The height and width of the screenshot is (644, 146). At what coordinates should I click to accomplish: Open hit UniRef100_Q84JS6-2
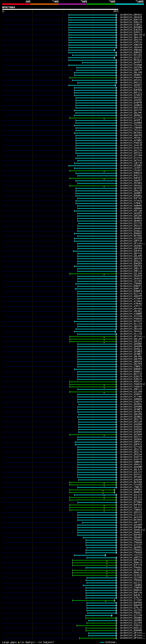click(x=132, y=35)
